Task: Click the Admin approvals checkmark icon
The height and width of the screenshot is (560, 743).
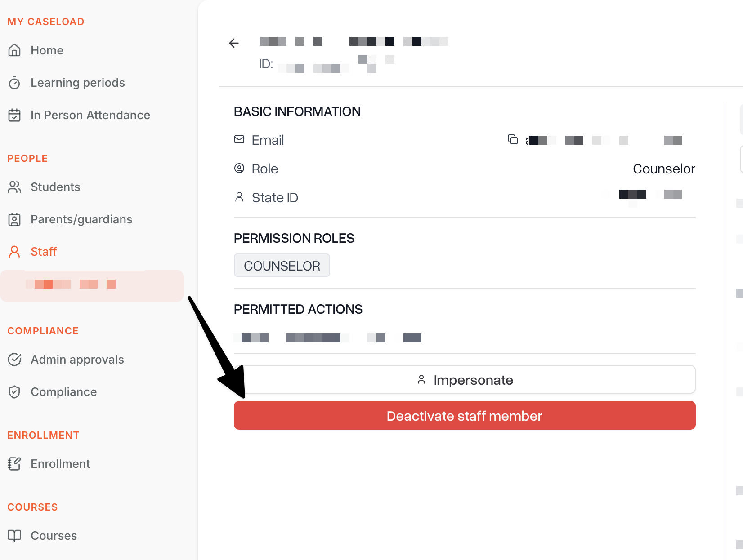Action: 14,360
